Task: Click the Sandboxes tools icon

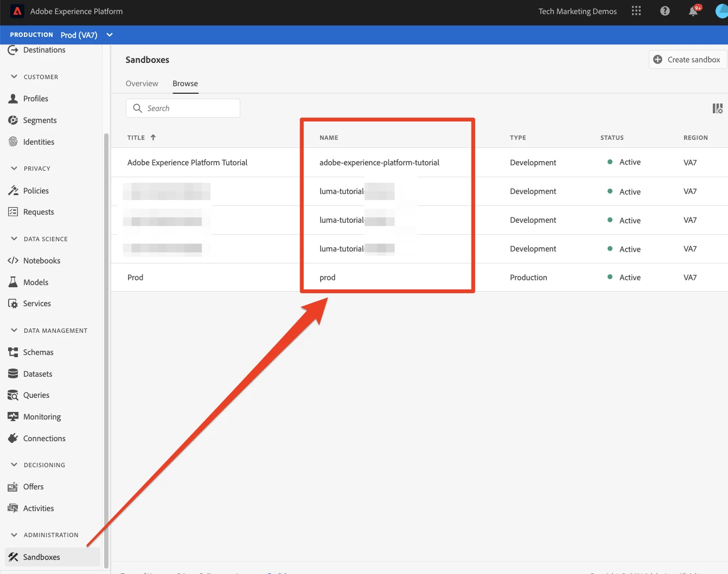Action: [x=13, y=557]
